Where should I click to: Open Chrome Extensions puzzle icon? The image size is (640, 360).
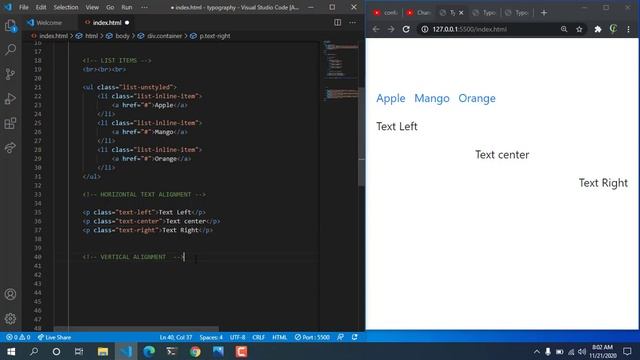598,29
